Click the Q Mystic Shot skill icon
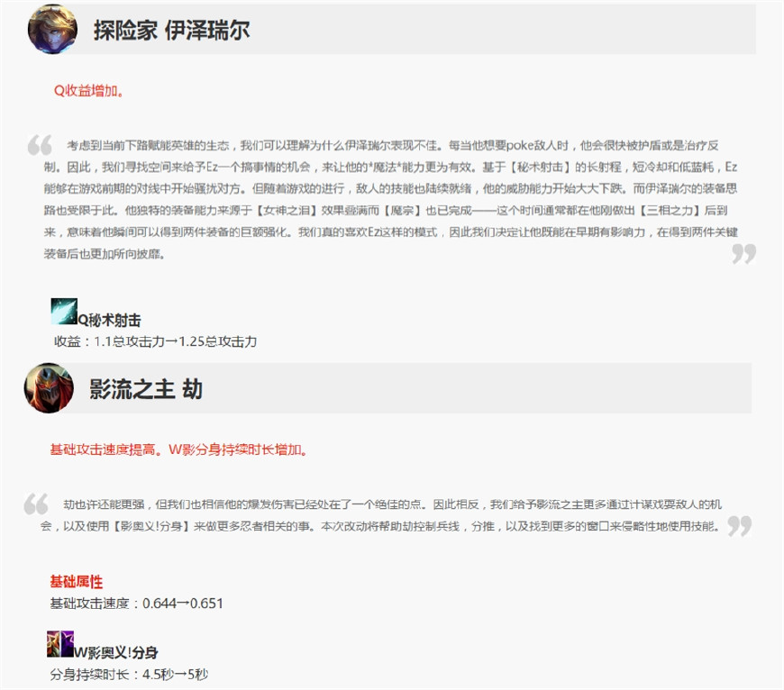This screenshot has height=690, width=784. 64,312
